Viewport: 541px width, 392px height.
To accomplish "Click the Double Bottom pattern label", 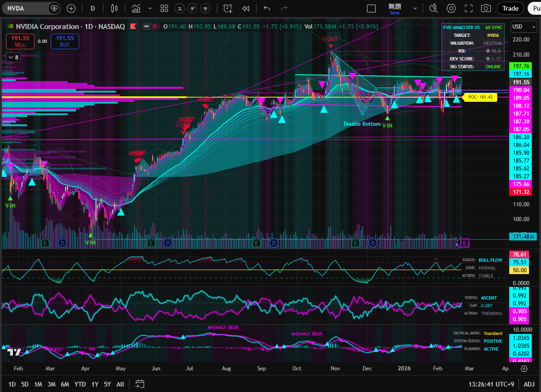I will (362, 124).
